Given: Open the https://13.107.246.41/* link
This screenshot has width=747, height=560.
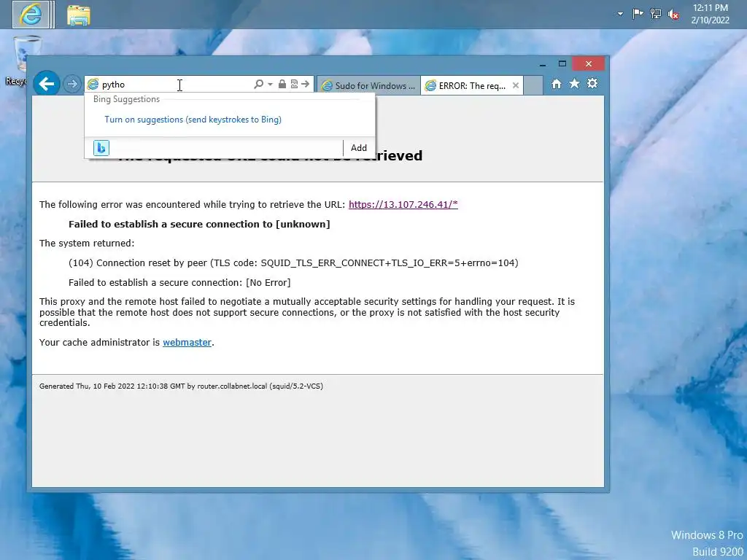Looking at the screenshot, I should pyautogui.click(x=403, y=204).
